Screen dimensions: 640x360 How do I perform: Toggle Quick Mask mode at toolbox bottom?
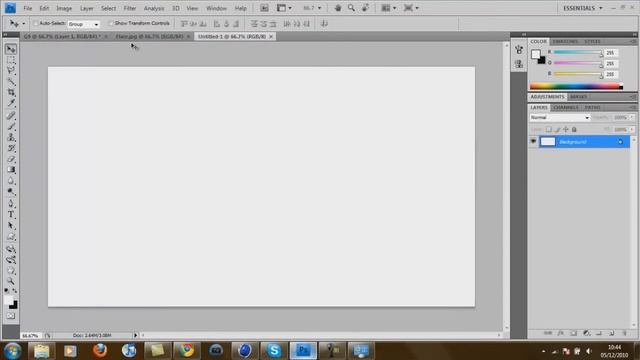click(11, 316)
